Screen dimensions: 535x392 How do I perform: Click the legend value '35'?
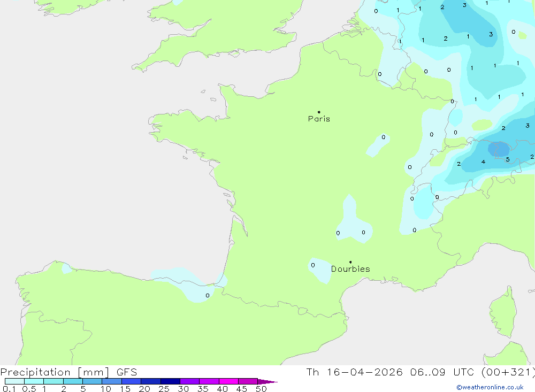pyautogui.click(x=203, y=389)
